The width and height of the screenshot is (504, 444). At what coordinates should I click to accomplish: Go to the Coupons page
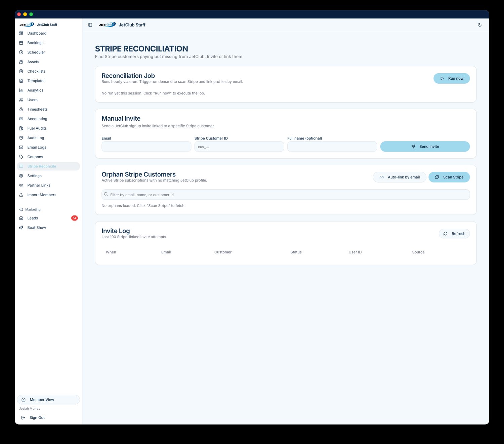(48, 157)
